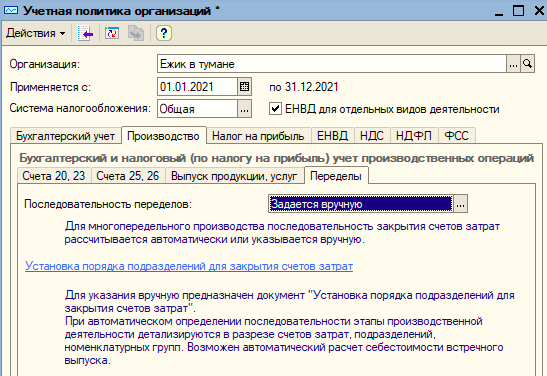The height and width of the screenshot is (376, 547).
Task: Click the Применяется с date field 01.01.2021
Action: click(x=197, y=87)
